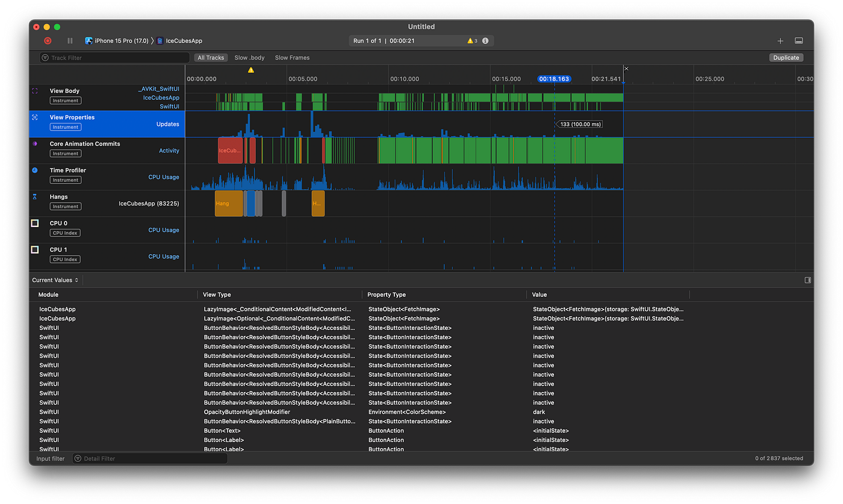Image resolution: width=843 pixels, height=504 pixels.
Task: Switch to the Slow .body view
Action: tap(249, 57)
